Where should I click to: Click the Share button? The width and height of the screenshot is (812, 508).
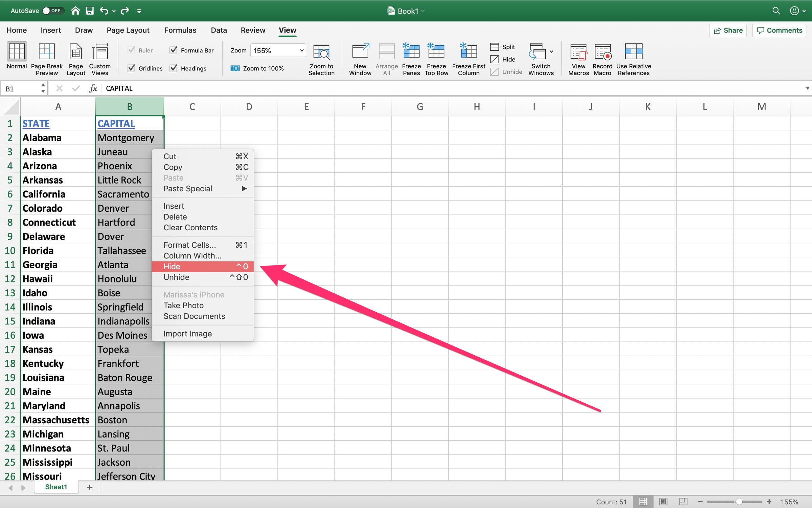[x=728, y=30]
